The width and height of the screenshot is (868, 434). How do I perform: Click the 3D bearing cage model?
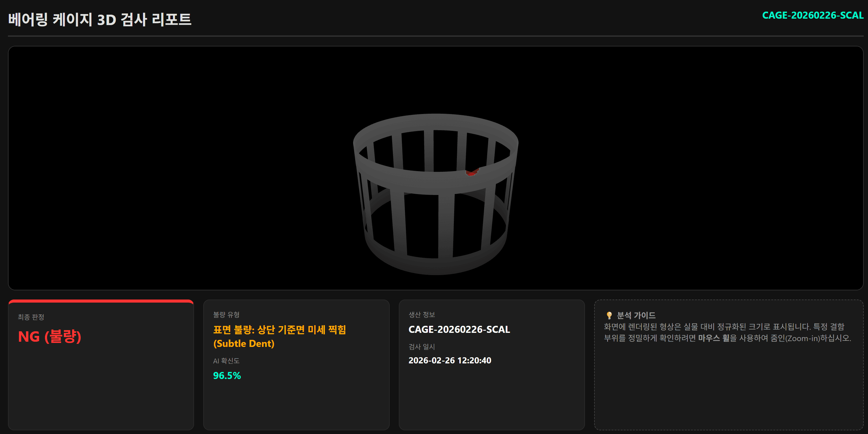435,194
